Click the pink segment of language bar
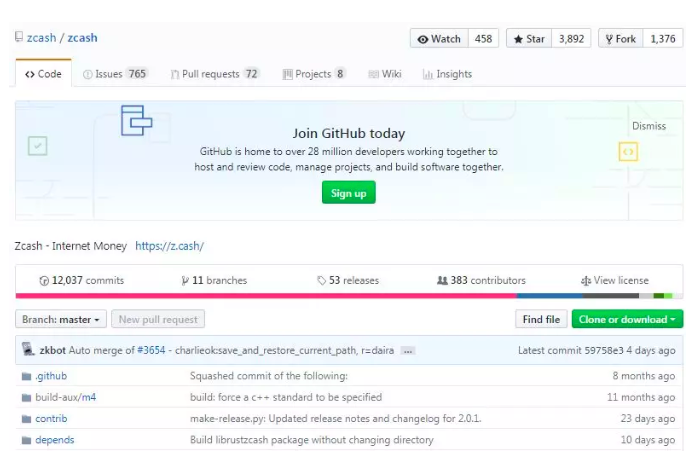 [266, 296]
